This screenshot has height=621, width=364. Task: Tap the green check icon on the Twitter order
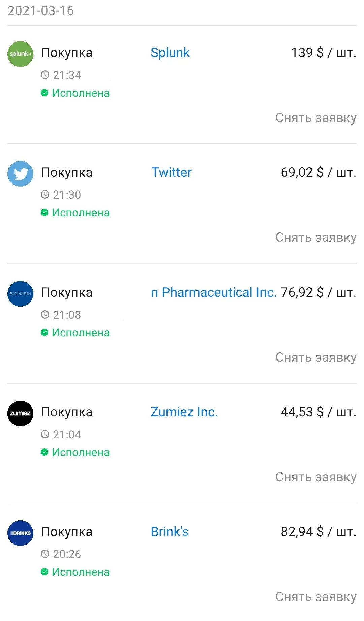pos(44,212)
